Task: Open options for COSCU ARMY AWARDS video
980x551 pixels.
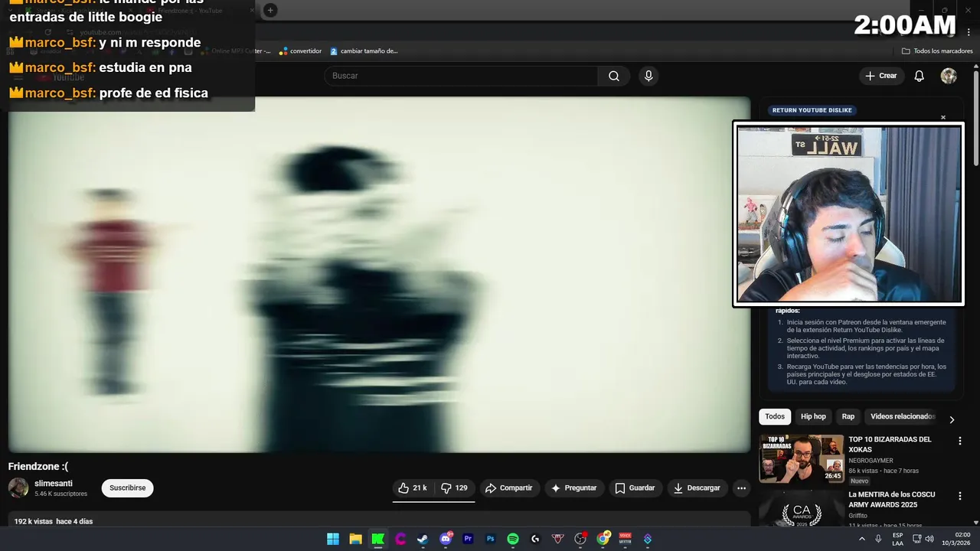Action: tap(959, 496)
